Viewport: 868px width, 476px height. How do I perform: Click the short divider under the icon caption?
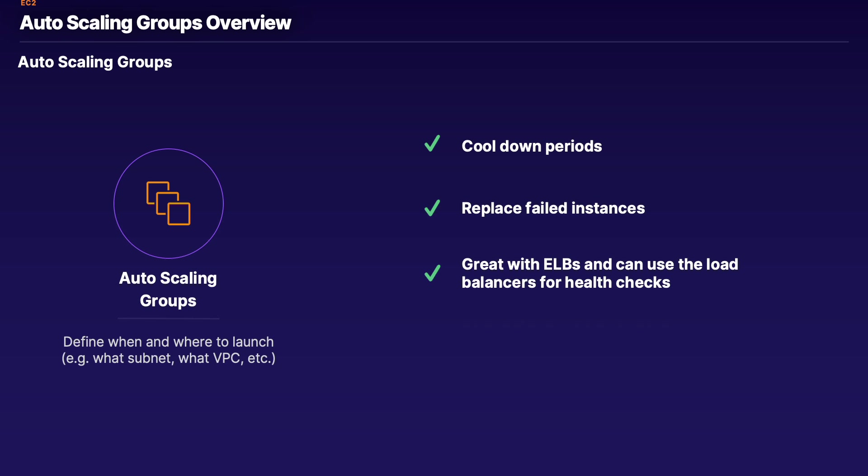[168, 319]
